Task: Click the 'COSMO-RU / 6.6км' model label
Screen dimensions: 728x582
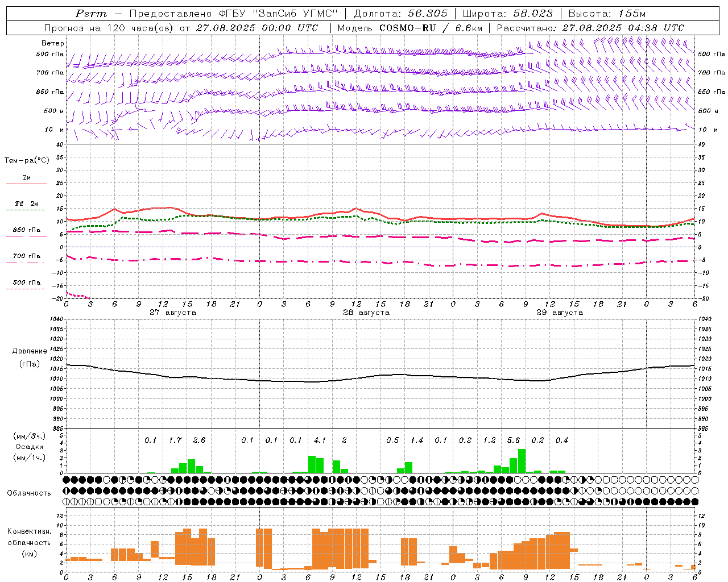Action: [x=431, y=28]
